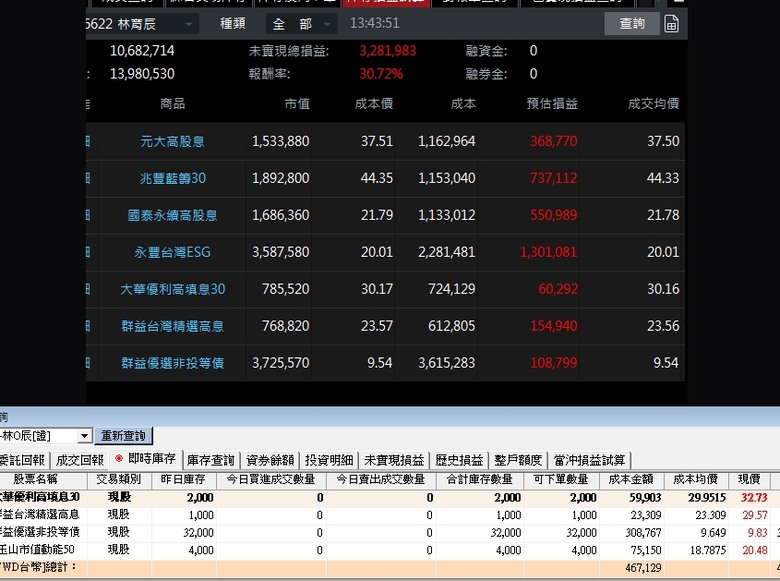
Task: Switch to the 投資明細 tab
Action: (x=329, y=460)
